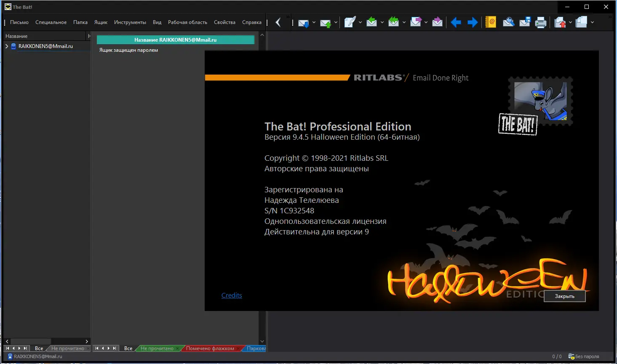The width and height of the screenshot is (617, 364).
Task: Click the Send Queued Mail icon
Action: point(325,23)
